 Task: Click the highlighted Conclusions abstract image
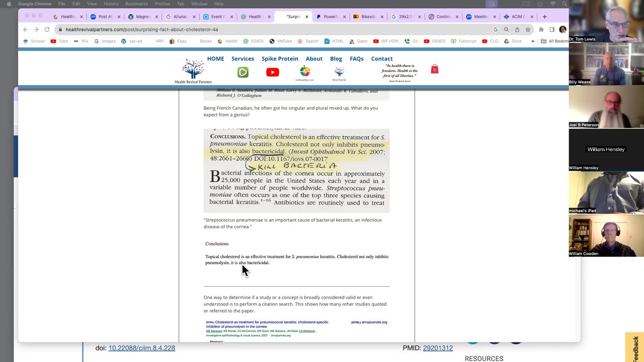pyautogui.click(x=296, y=170)
